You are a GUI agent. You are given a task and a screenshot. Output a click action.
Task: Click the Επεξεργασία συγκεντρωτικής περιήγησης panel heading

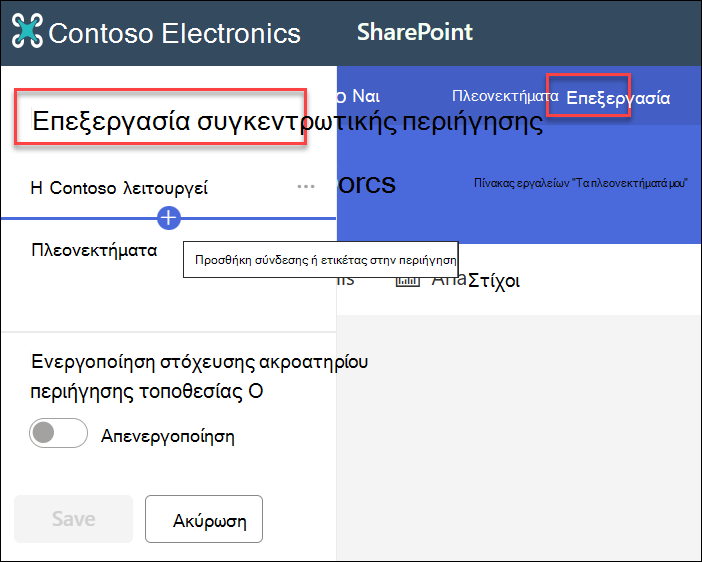pyautogui.click(x=287, y=121)
